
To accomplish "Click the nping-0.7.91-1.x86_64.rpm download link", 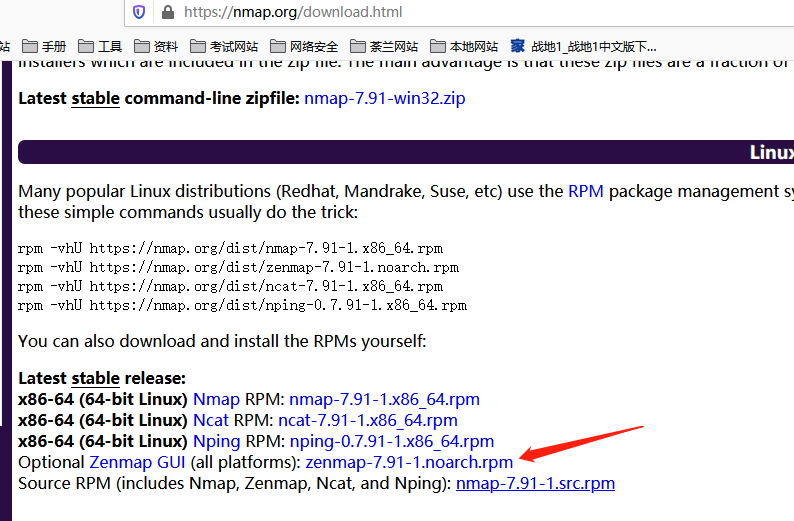I will pyautogui.click(x=392, y=442).
